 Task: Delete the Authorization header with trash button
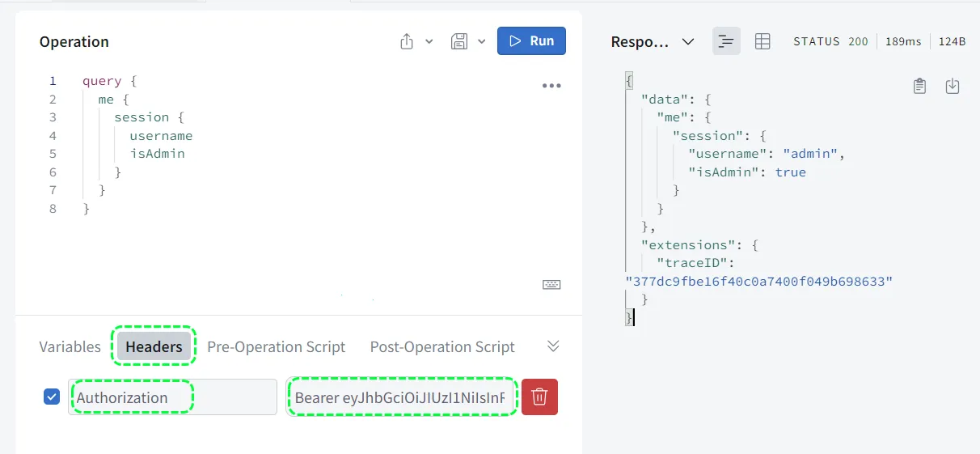pos(540,397)
